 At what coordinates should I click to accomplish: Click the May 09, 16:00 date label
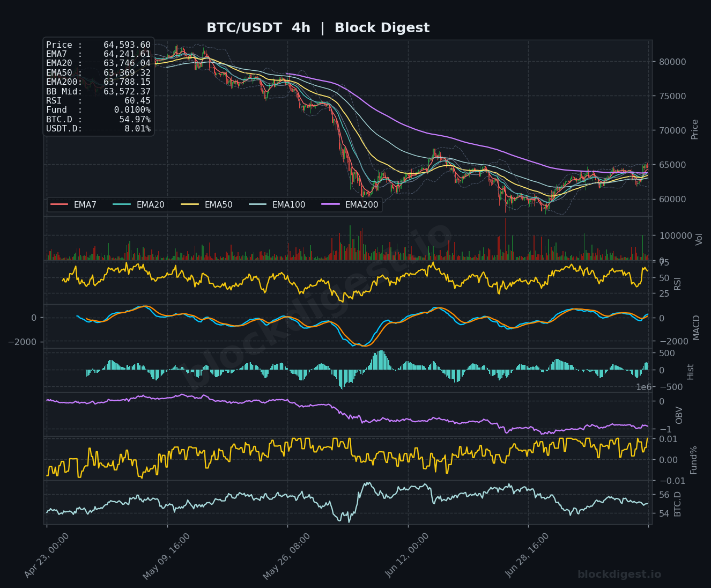166,556
